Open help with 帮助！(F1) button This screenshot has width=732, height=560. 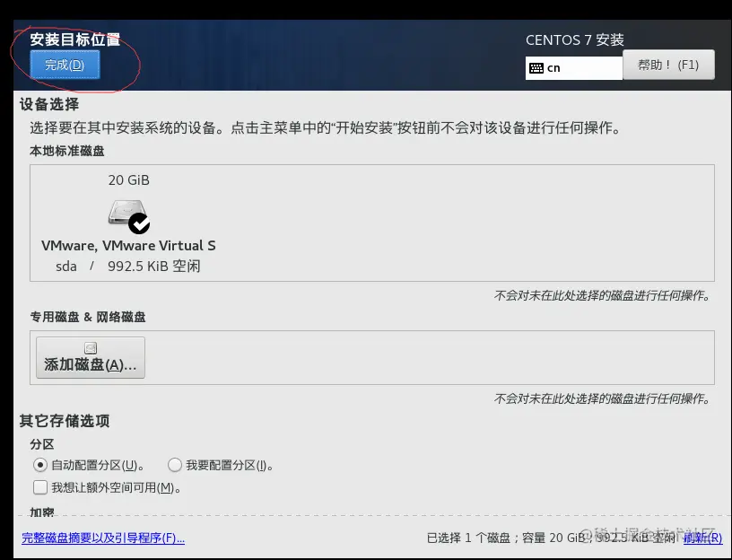[x=668, y=65]
